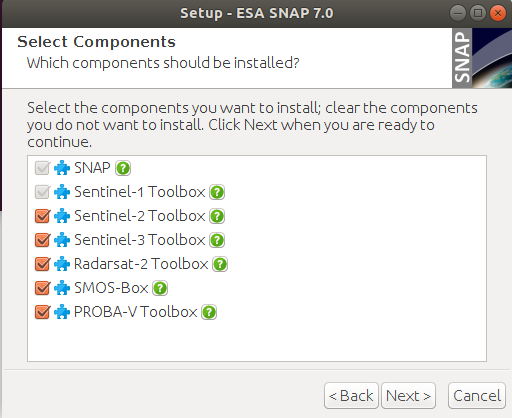Click help icon beside Sentinel-1 Toolbox
512x418 pixels.
(x=217, y=192)
